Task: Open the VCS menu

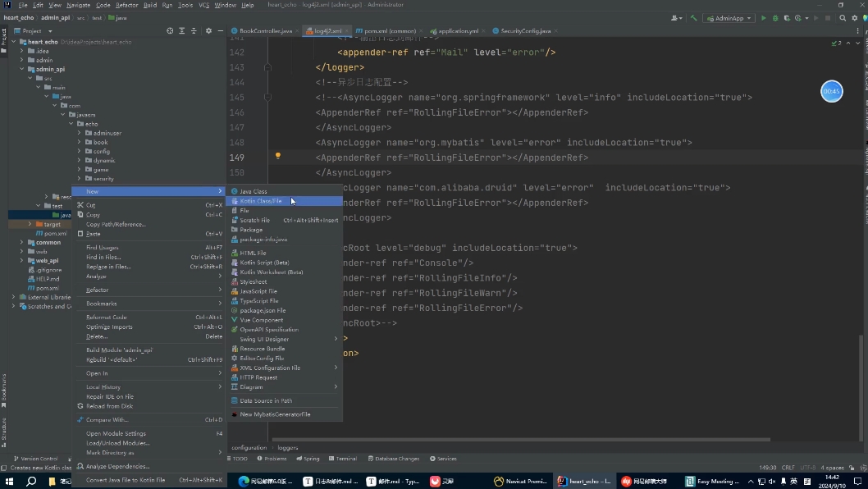Action: (203, 5)
